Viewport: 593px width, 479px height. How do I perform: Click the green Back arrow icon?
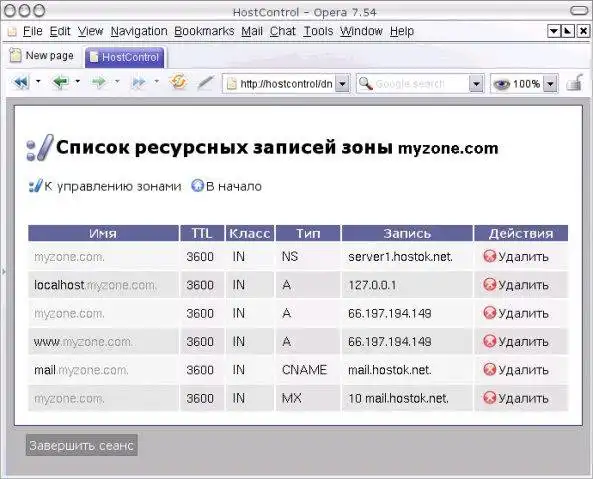[61, 82]
